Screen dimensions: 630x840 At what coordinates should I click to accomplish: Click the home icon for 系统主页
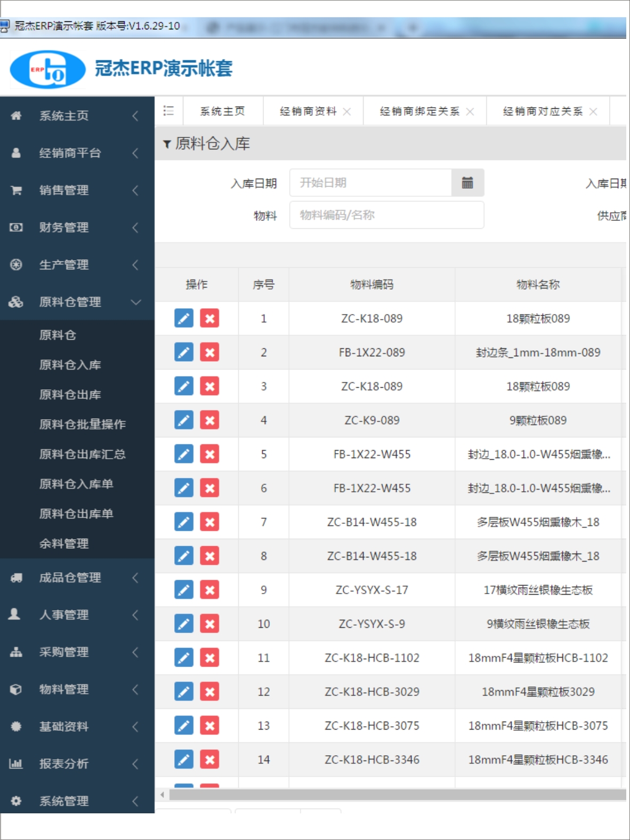click(16, 116)
